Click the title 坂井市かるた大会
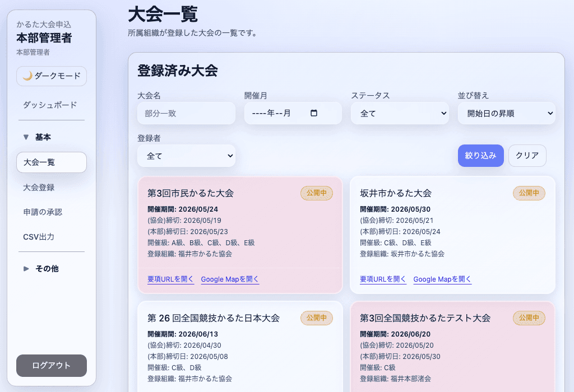This screenshot has width=574, height=392. pos(396,193)
